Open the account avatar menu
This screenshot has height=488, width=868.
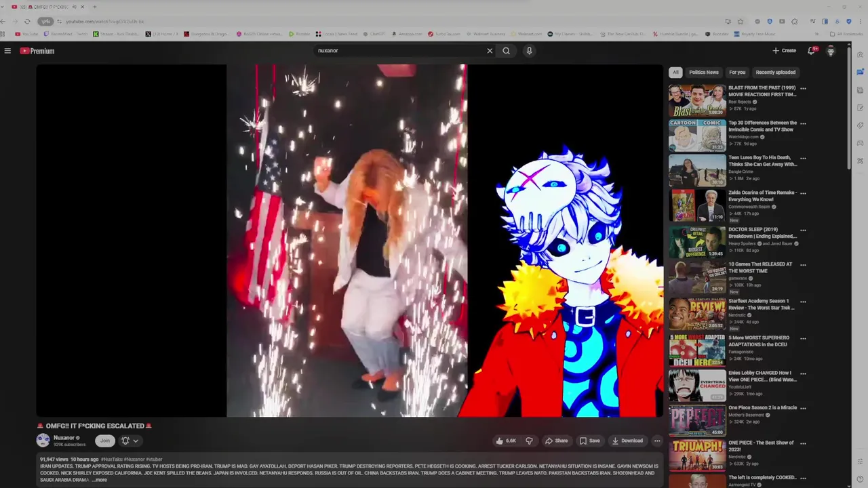[x=831, y=51]
